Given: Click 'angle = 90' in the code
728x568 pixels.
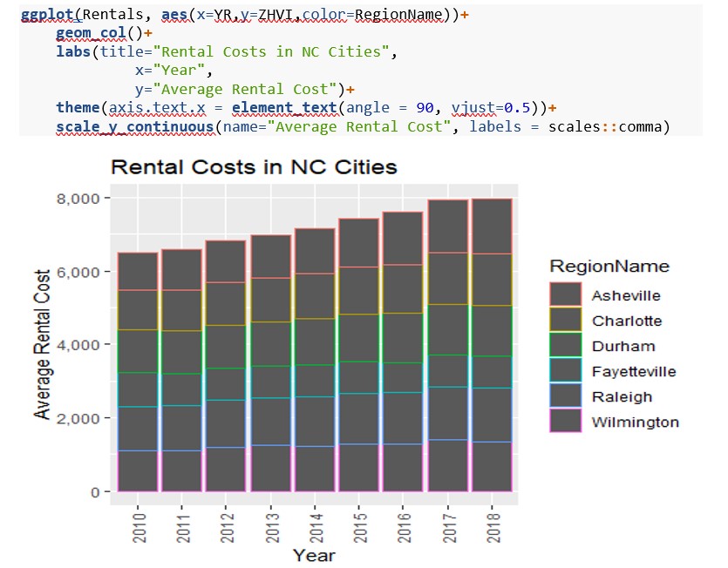Looking at the screenshot, I should point(390,107).
